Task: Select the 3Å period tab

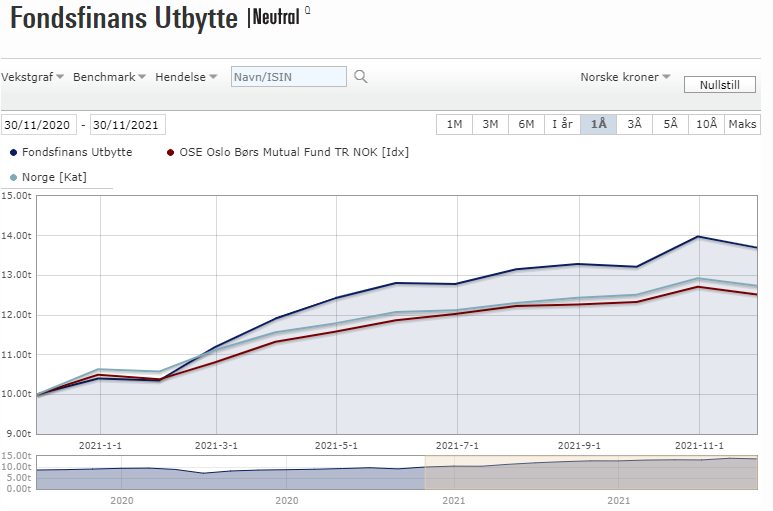Action: pos(634,124)
